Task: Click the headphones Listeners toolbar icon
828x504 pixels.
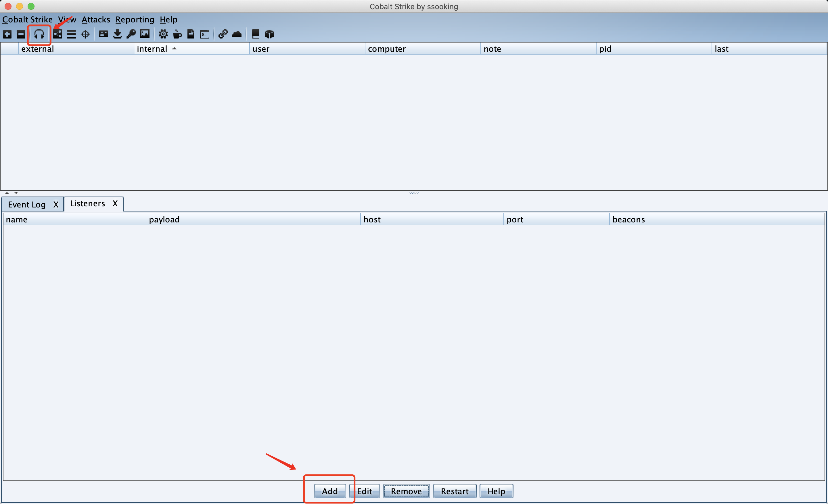Action: click(39, 34)
